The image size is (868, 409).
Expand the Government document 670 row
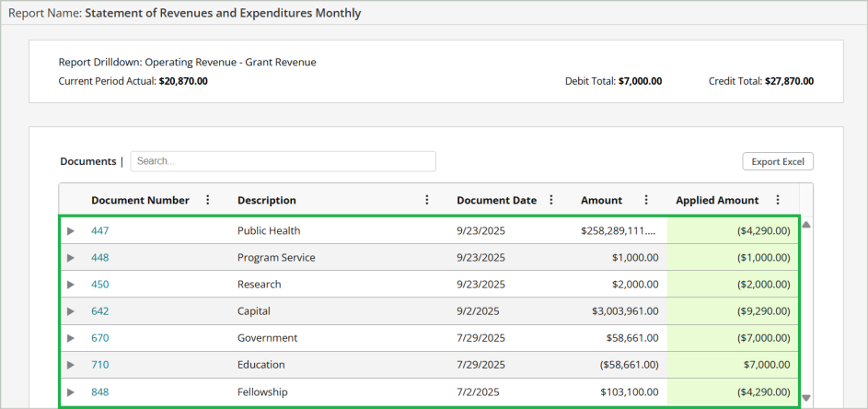(71, 338)
